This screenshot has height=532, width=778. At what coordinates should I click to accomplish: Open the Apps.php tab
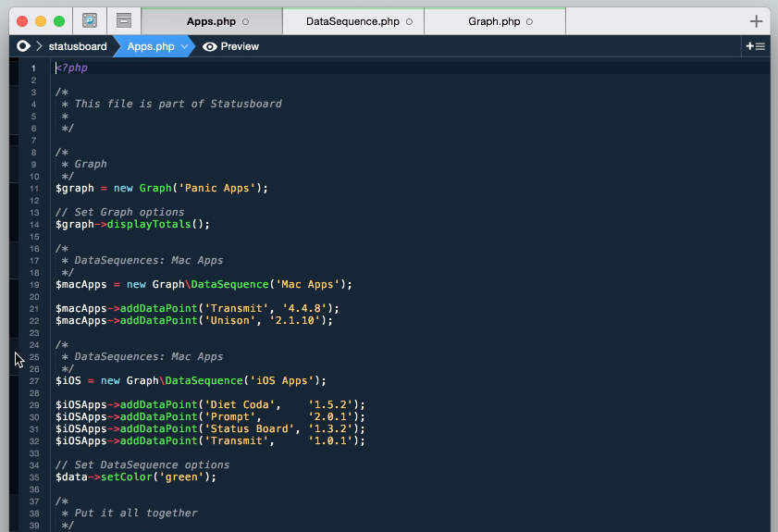pyautogui.click(x=212, y=21)
